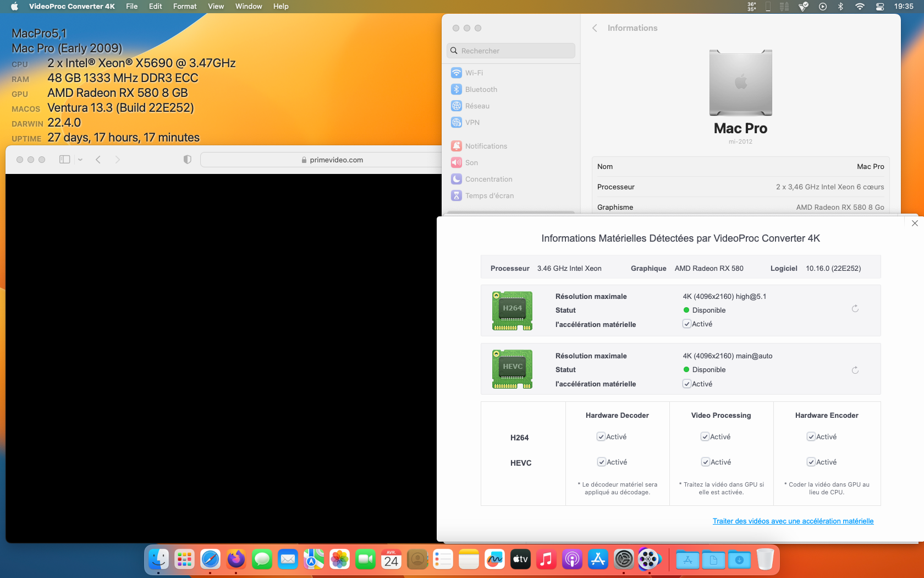Screen dimensions: 924x578
Task: Click Safari privacy shield icon
Action: click(188, 160)
